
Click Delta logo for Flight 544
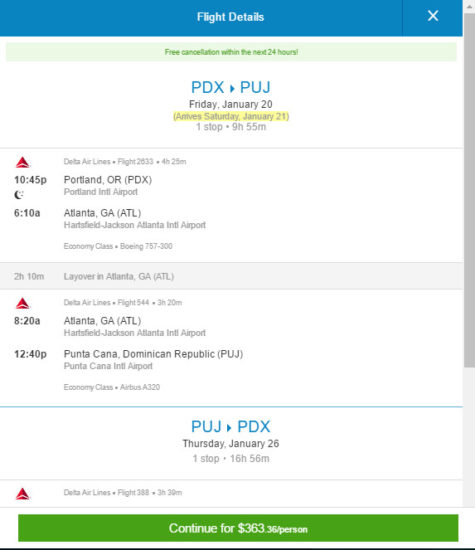23,303
